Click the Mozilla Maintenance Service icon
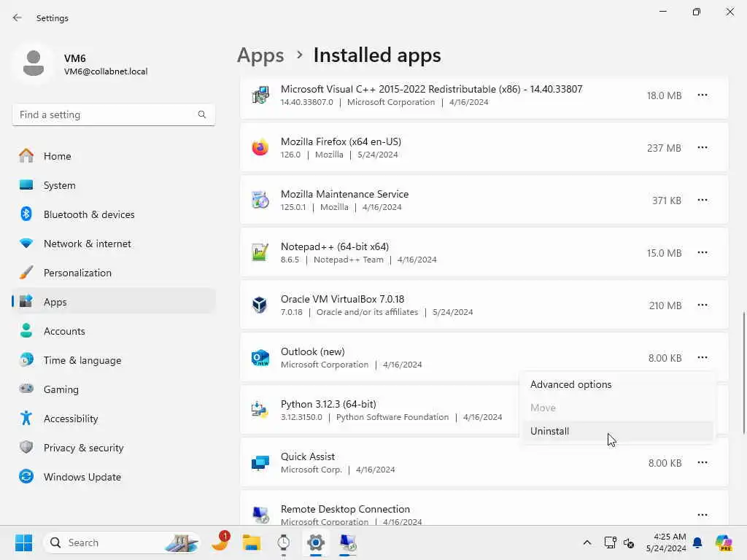747x560 pixels. (260, 200)
